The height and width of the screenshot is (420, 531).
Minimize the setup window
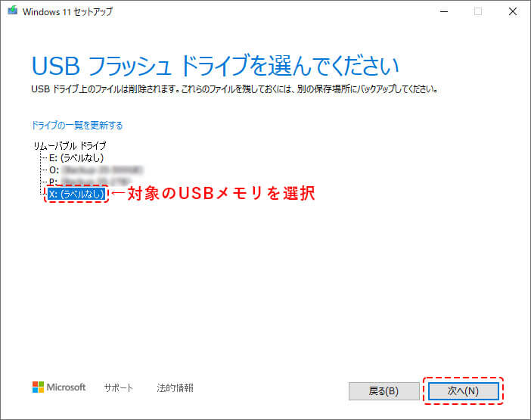click(x=444, y=11)
